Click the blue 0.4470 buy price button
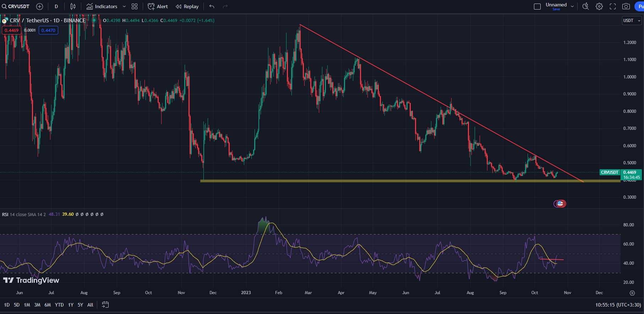The image size is (644, 314). pos(48,30)
